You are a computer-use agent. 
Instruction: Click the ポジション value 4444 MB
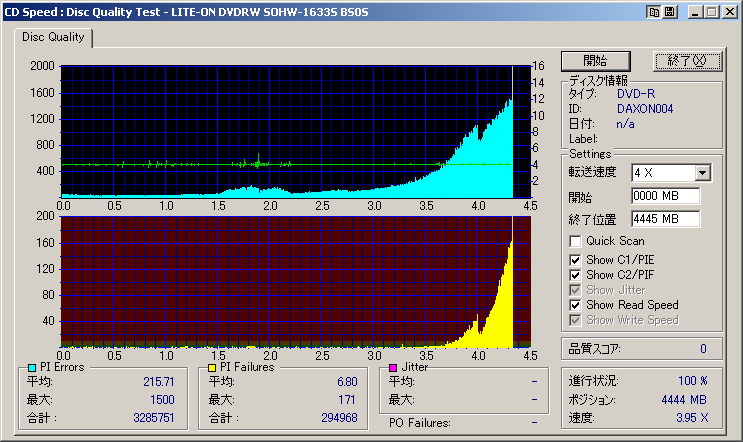tap(684, 400)
